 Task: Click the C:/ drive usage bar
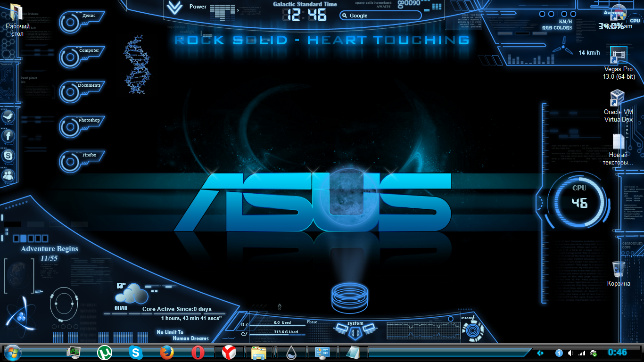(x=277, y=334)
